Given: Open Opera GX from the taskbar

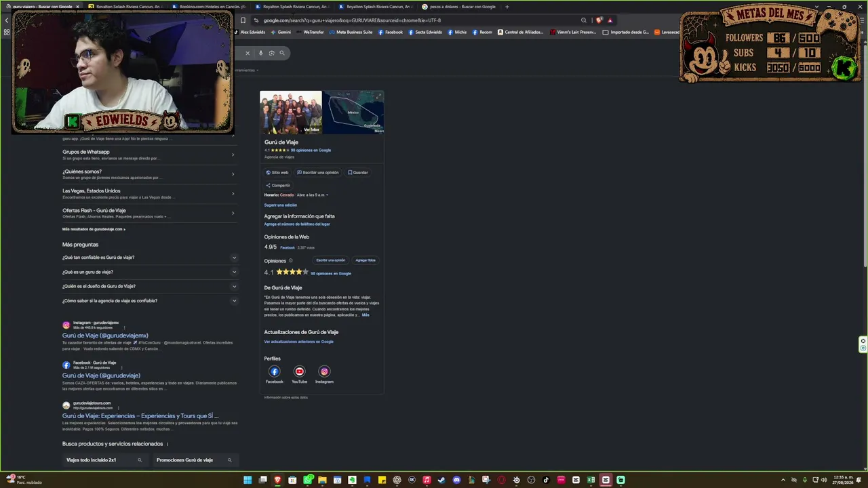Looking at the screenshot, I should pos(501,480).
